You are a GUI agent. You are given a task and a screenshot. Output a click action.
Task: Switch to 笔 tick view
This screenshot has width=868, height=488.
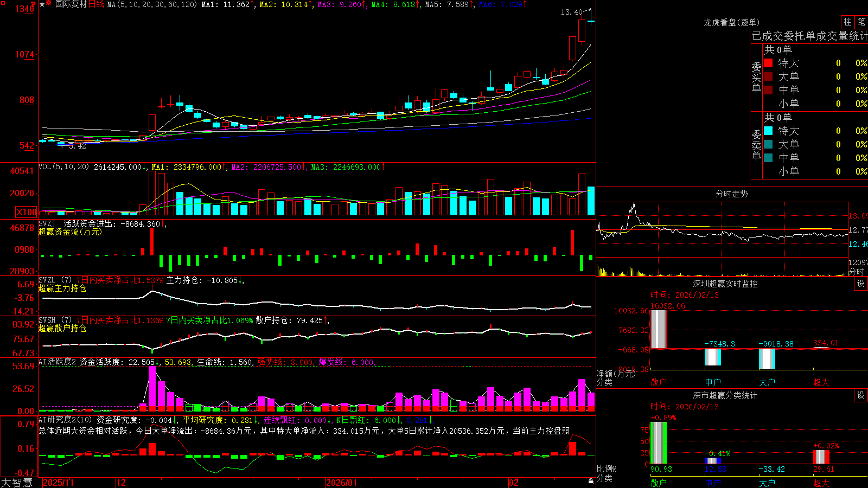[x=861, y=22]
